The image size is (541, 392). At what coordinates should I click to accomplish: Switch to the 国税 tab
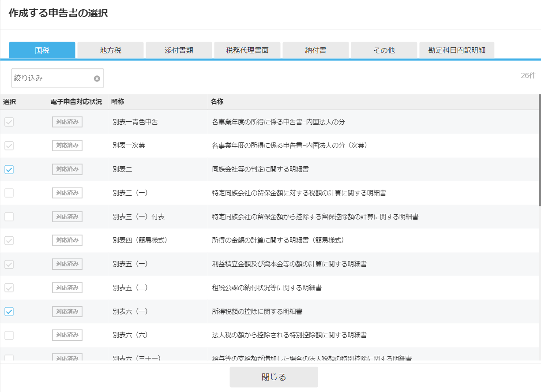tap(42, 50)
